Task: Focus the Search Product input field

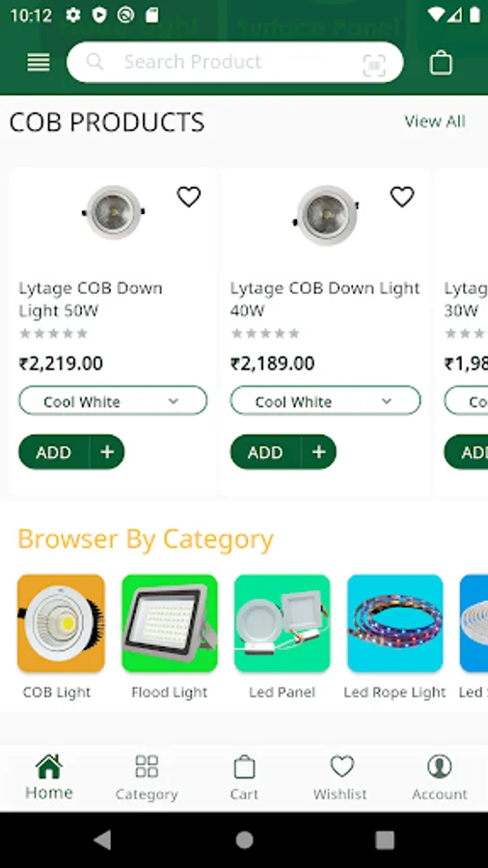Action: click(235, 62)
